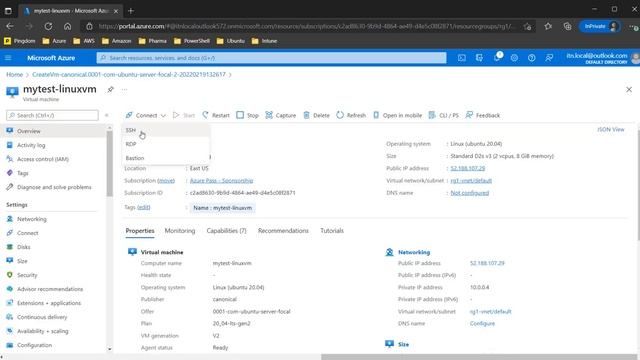The width and height of the screenshot is (640, 360).
Task: Open portal settings gear
Action: click(514, 58)
